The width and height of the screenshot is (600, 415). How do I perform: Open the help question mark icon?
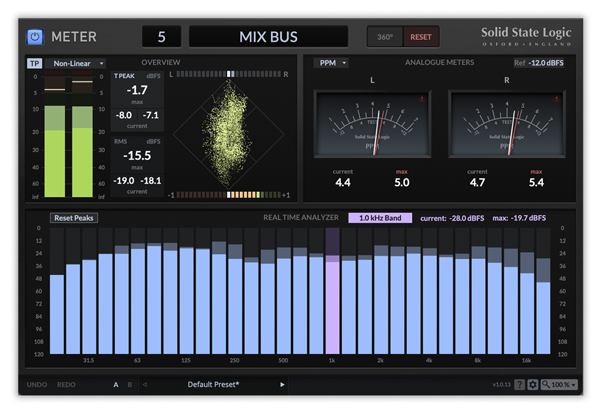coord(519,384)
